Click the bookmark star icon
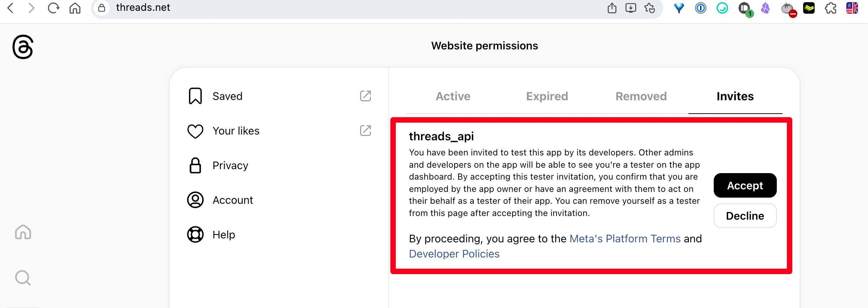 [650, 8]
